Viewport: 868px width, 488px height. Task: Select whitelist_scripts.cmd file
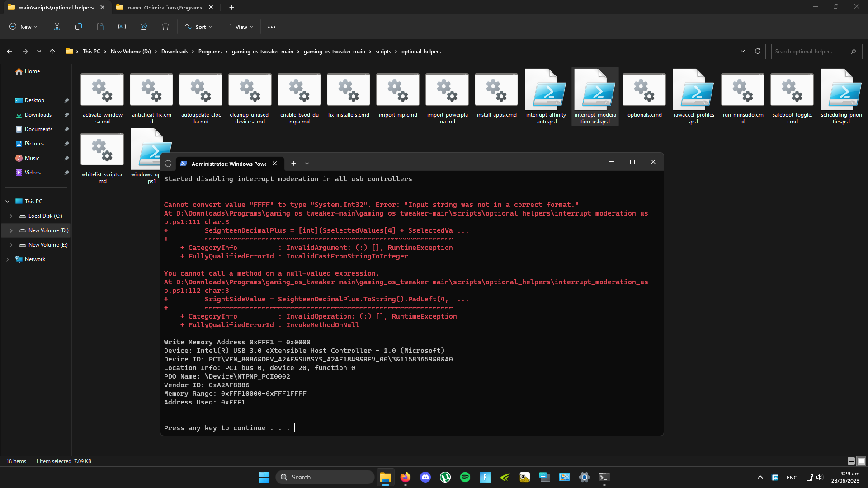(x=103, y=156)
